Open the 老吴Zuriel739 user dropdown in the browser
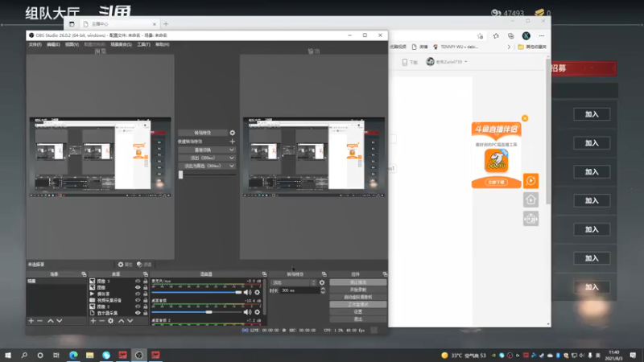 [x=447, y=62]
